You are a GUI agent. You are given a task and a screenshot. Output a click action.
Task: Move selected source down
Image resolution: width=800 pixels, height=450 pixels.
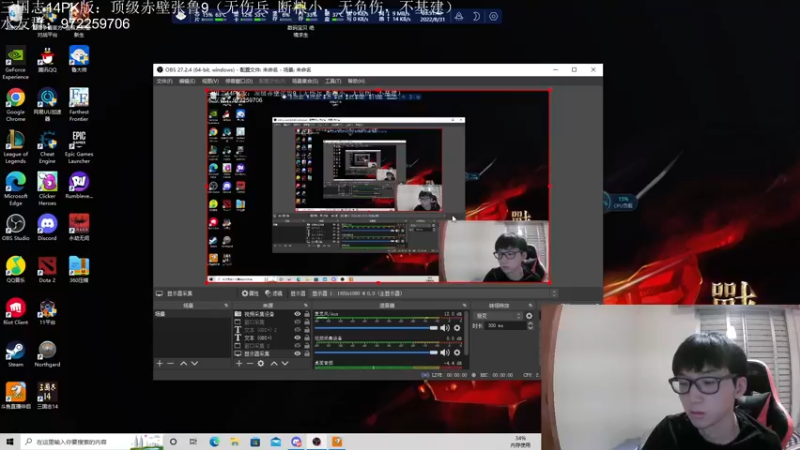point(285,363)
